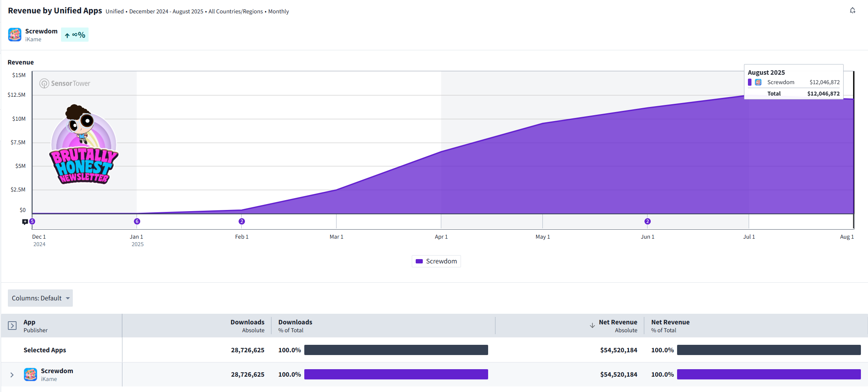Click the Revenue chart axis title

click(20, 62)
